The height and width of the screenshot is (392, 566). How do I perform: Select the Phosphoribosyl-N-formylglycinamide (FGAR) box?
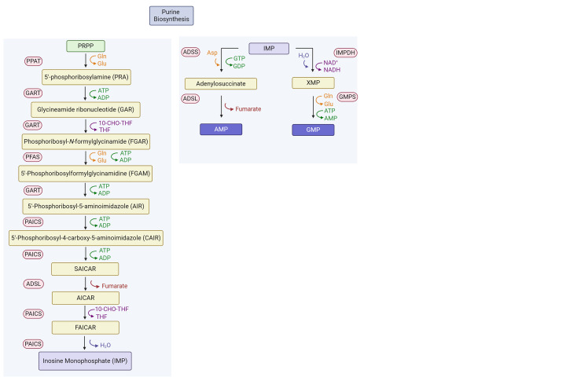[x=86, y=141]
